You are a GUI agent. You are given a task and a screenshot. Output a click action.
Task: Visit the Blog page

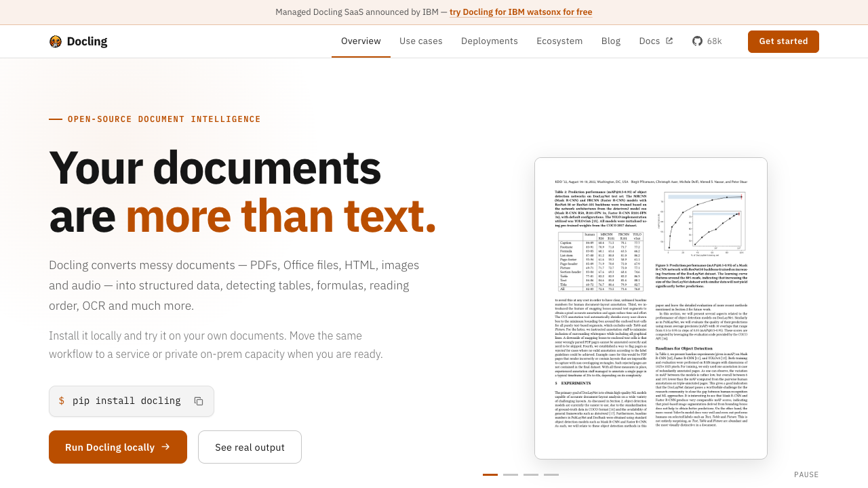click(x=611, y=41)
